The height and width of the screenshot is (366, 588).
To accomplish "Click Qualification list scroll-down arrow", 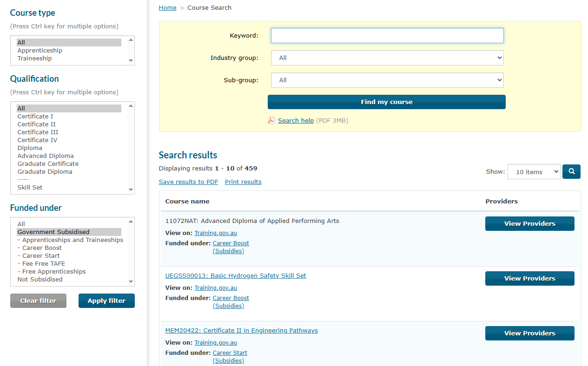I will (131, 190).
